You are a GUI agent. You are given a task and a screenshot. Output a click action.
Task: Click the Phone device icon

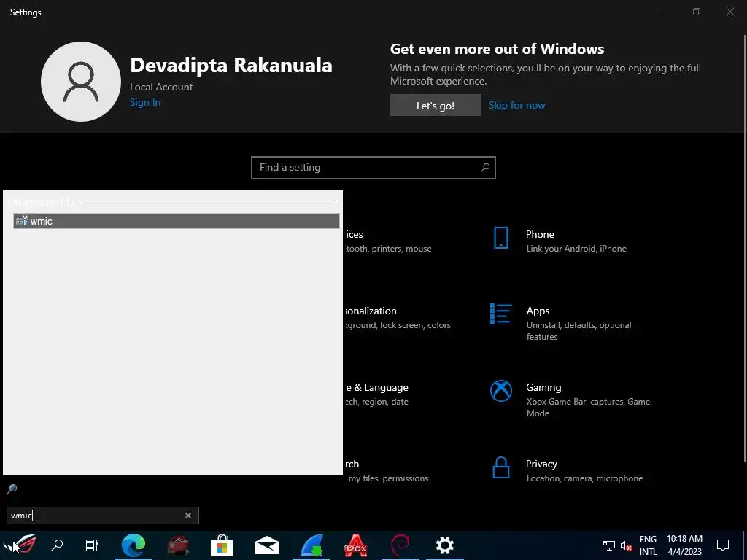tap(500, 238)
